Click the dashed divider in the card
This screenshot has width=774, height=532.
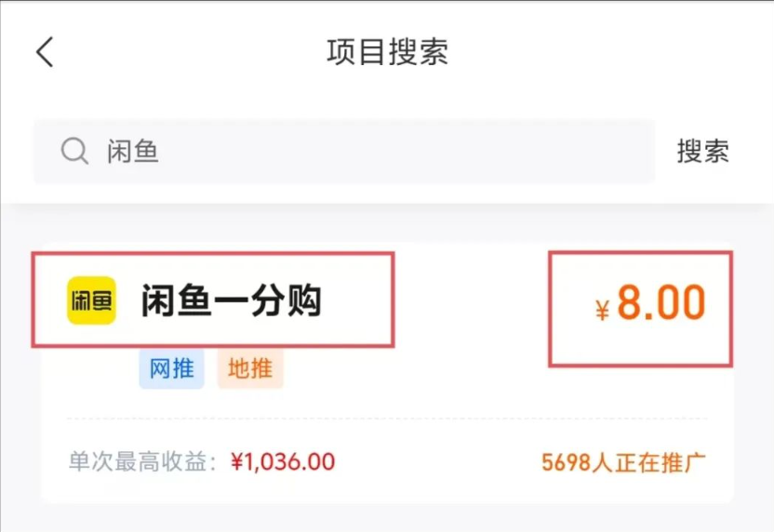click(388, 419)
